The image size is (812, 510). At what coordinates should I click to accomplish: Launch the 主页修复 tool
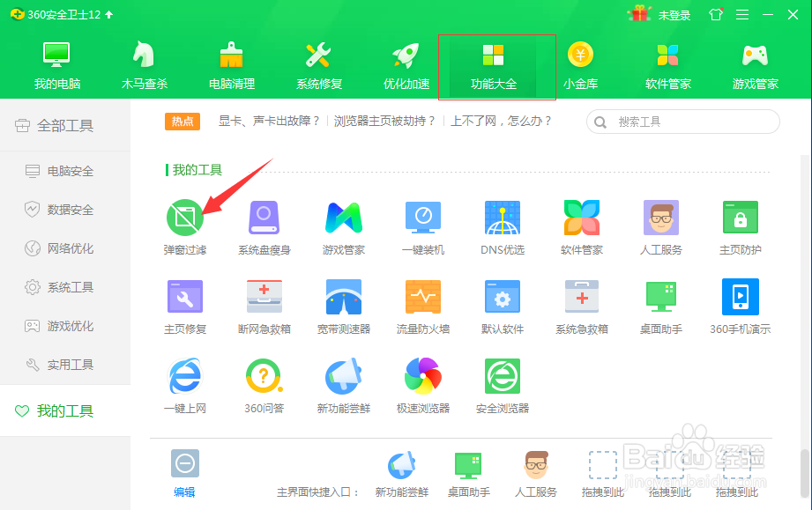pyautogui.click(x=185, y=307)
